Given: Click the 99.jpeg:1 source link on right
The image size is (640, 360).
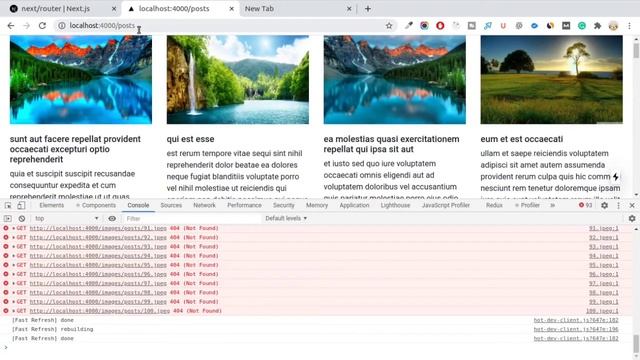Looking at the screenshot, I should (x=604, y=302).
